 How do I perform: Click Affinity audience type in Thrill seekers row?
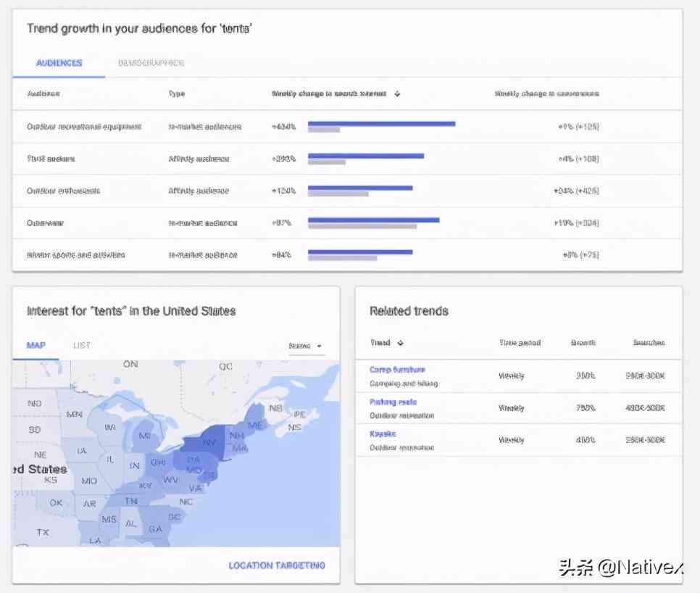point(199,159)
